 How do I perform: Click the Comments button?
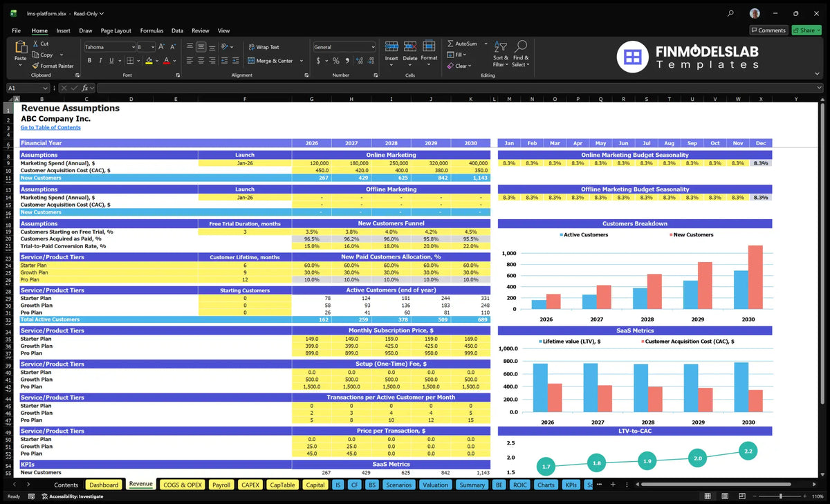pyautogui.click(x=768, y=30)
